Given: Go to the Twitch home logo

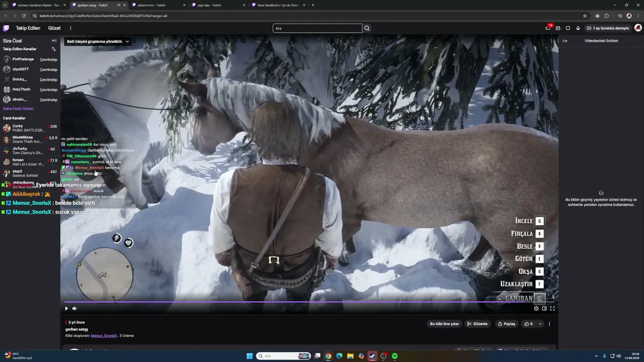Looking at the screenshot, I should click(6, 28).
